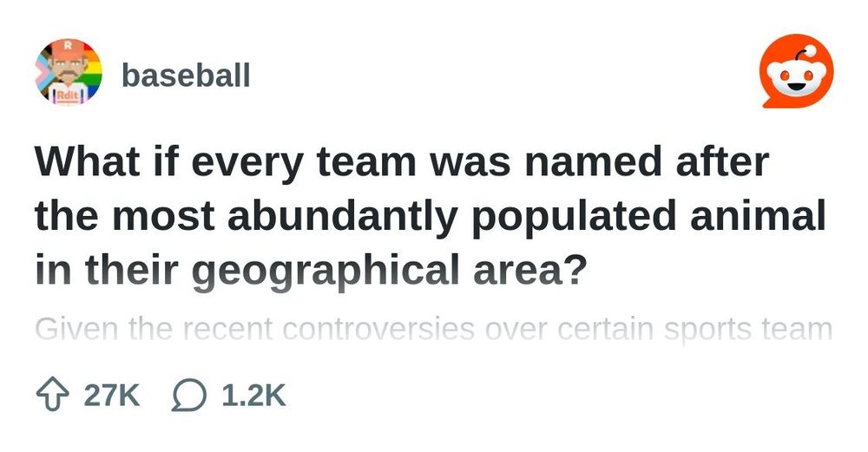Click the 27K upvote count
Screen dimensions: 868x452
112,396
